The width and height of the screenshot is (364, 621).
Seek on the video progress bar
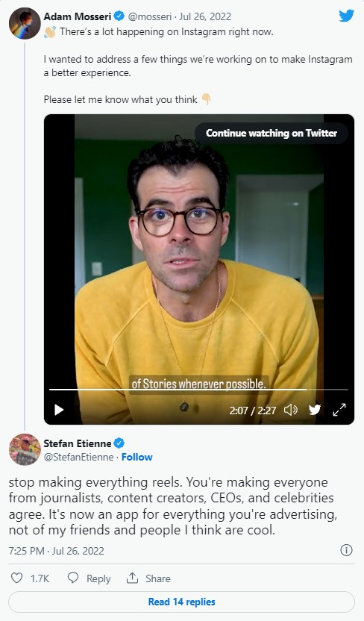coord(198,390)
